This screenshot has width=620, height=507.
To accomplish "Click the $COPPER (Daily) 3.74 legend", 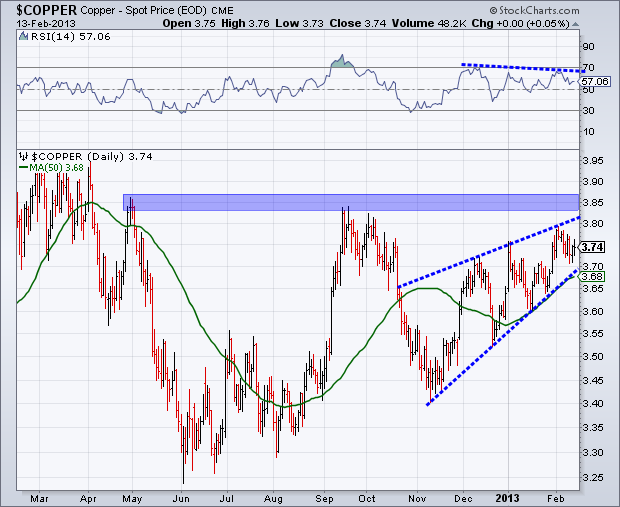I will [92, 157].
